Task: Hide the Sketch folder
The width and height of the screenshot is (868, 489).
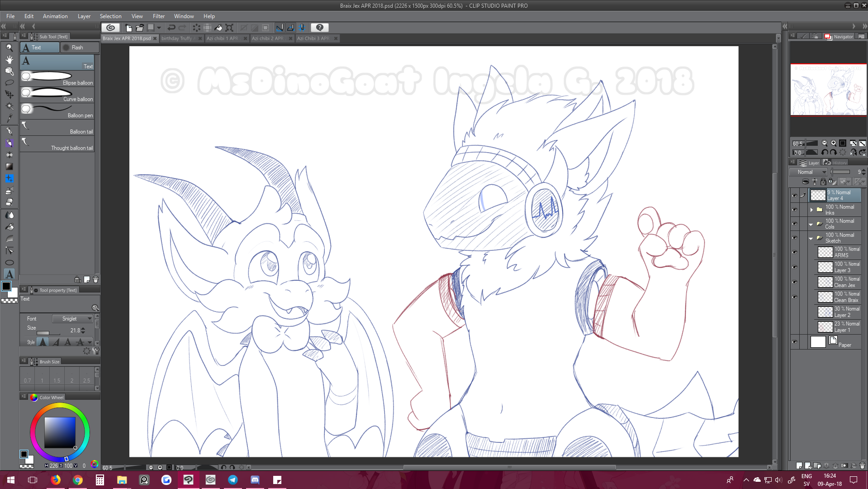Action: 794,238
